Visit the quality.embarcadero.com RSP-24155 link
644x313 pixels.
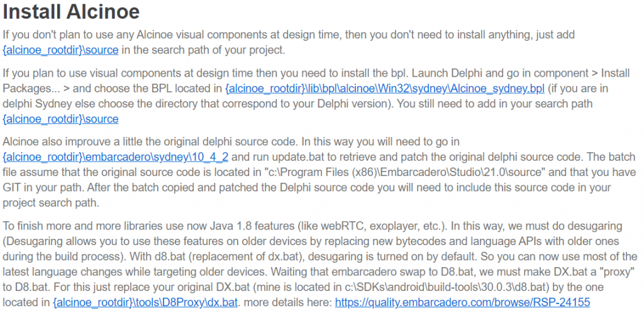point(462,303)
